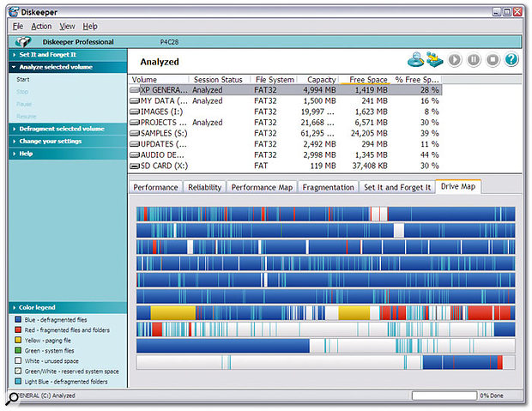Click drive icon for AUDIO DE... volume
The height and width of the screenshot is (411, 532).
click(x=135, y=155)
